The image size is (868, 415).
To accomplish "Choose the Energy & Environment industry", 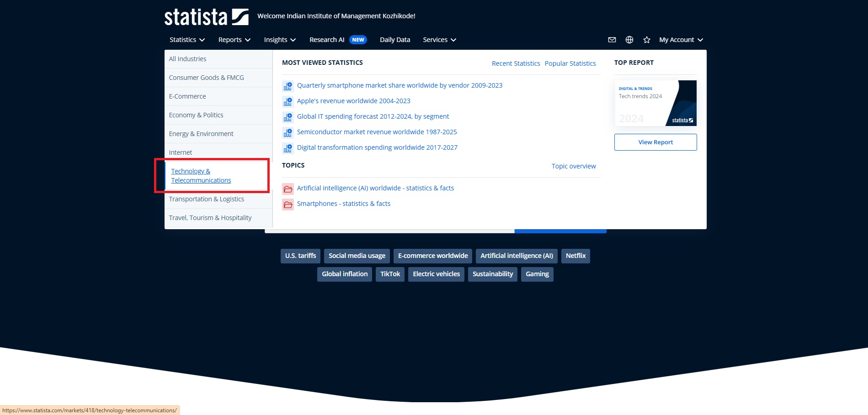I will [x=201, y=134].
